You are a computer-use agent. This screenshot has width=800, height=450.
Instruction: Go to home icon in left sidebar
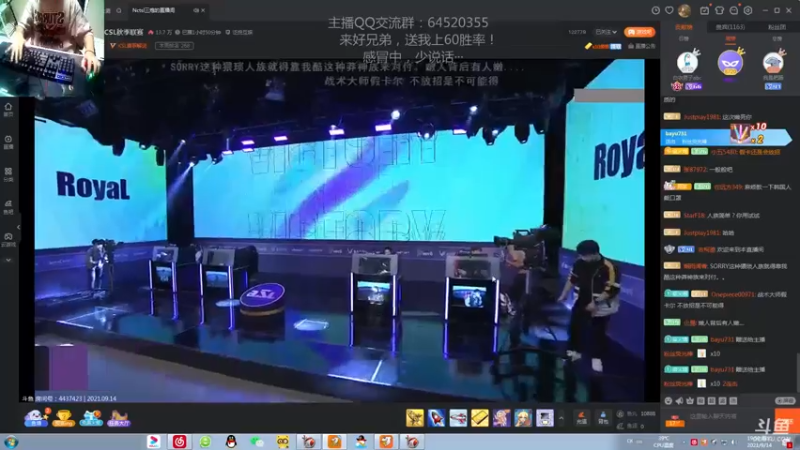point(8,109)
